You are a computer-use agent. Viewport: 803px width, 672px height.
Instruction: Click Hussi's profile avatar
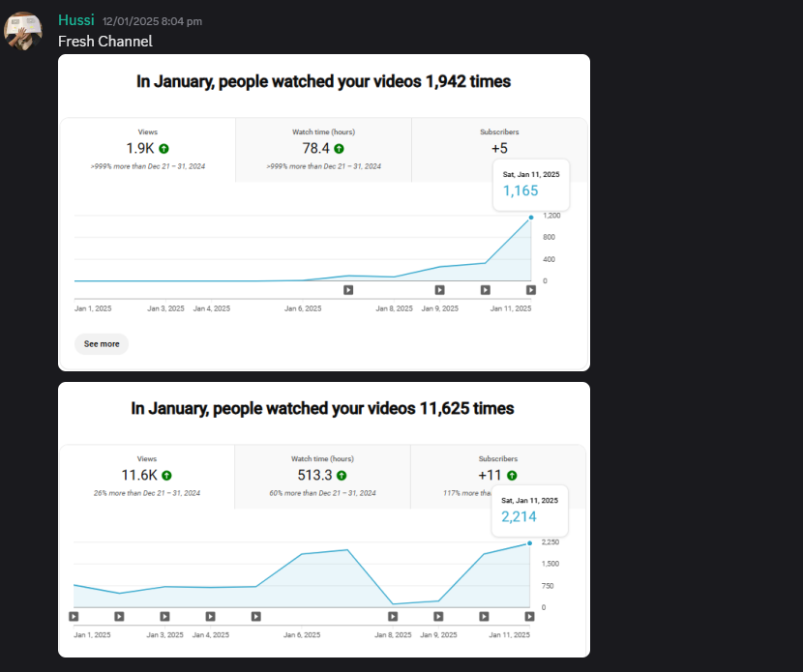click(22, 31)
